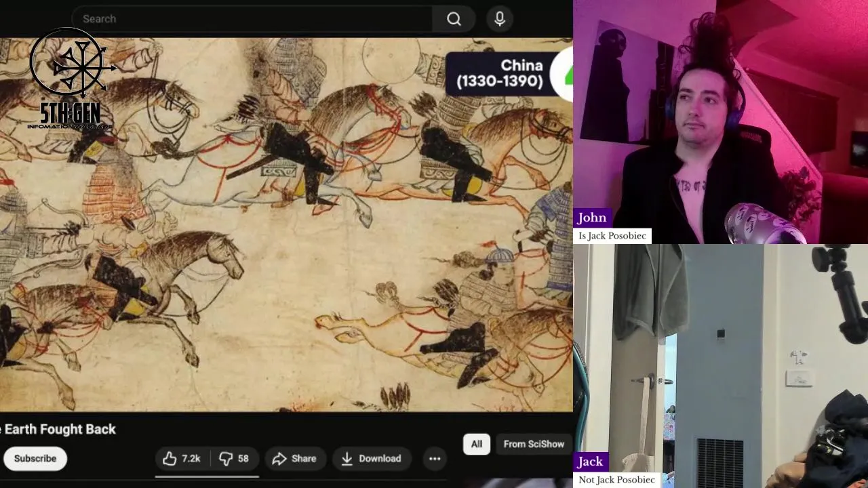Click John's webcam feed
868x488 pixels.
click(x=720, y=121)
